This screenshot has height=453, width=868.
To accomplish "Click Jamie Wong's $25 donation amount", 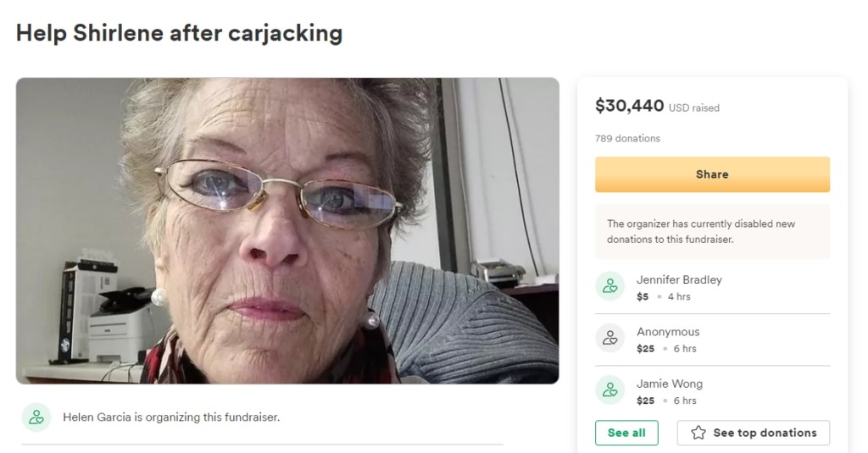I will [645, 401].
